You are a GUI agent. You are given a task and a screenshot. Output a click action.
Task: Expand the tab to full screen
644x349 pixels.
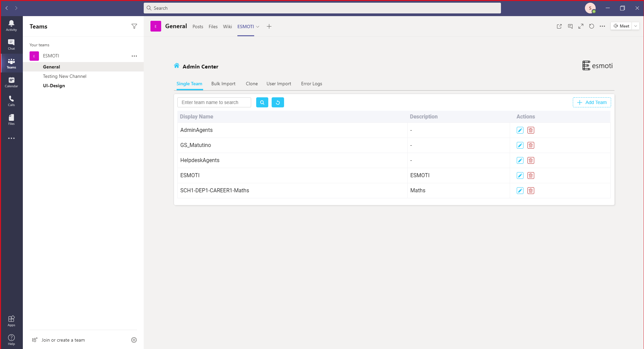[581, 26]
